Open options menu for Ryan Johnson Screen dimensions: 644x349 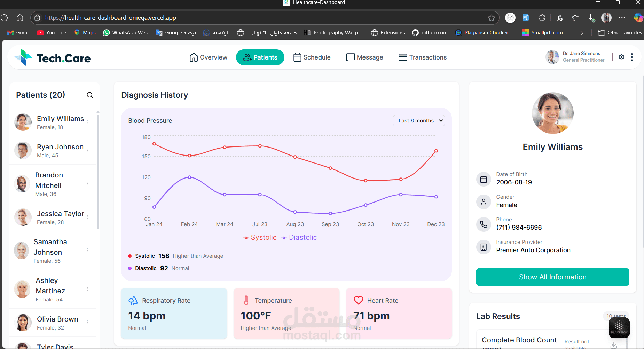(88, 150)
